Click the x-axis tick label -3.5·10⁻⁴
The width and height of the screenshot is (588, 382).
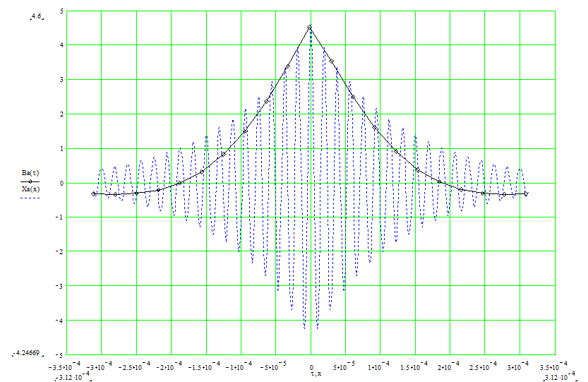[65, 367]
